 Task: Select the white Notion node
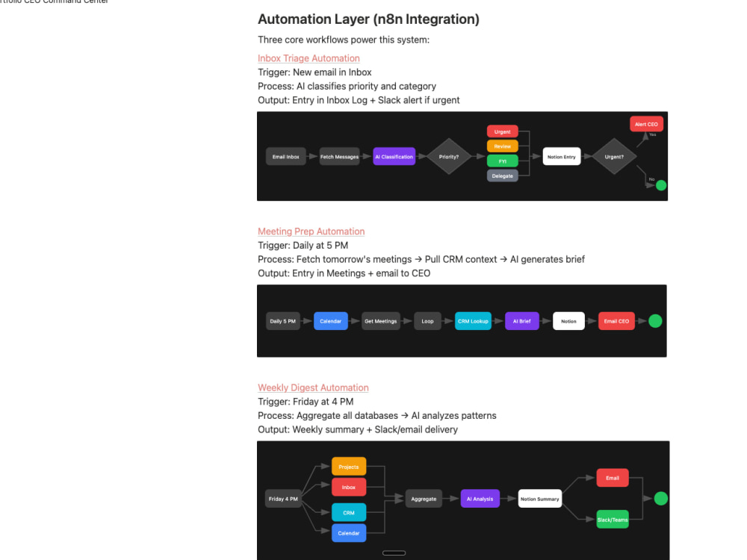(568, 321)
